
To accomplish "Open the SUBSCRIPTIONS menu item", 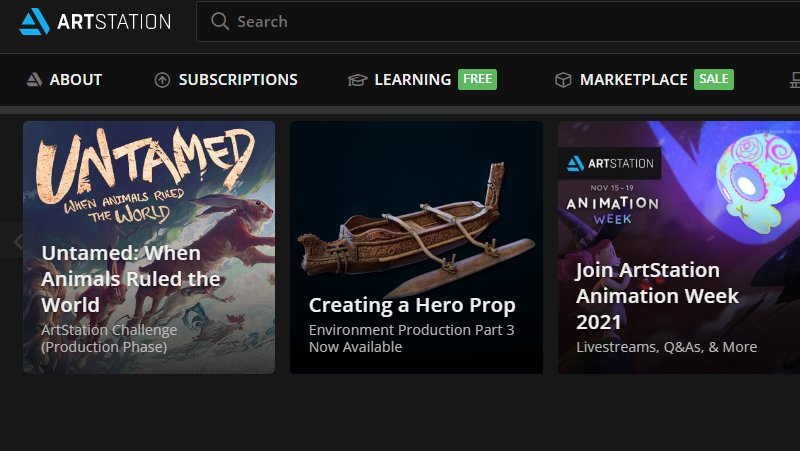I will [x=238, y=80].
